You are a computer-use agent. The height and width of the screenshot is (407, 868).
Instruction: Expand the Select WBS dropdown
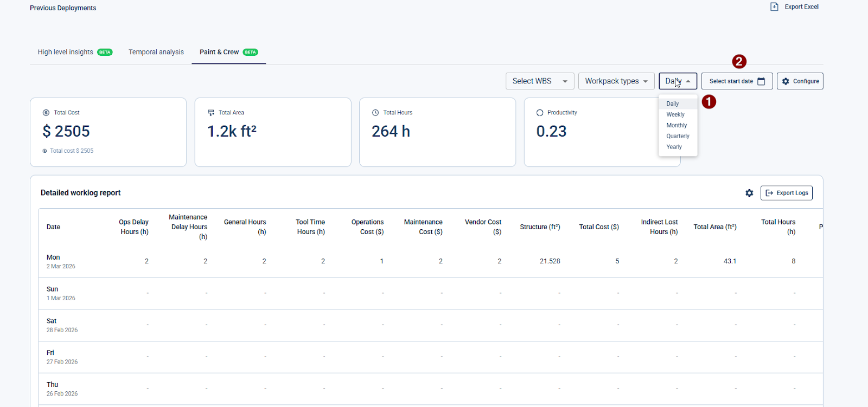coord(539,81)
